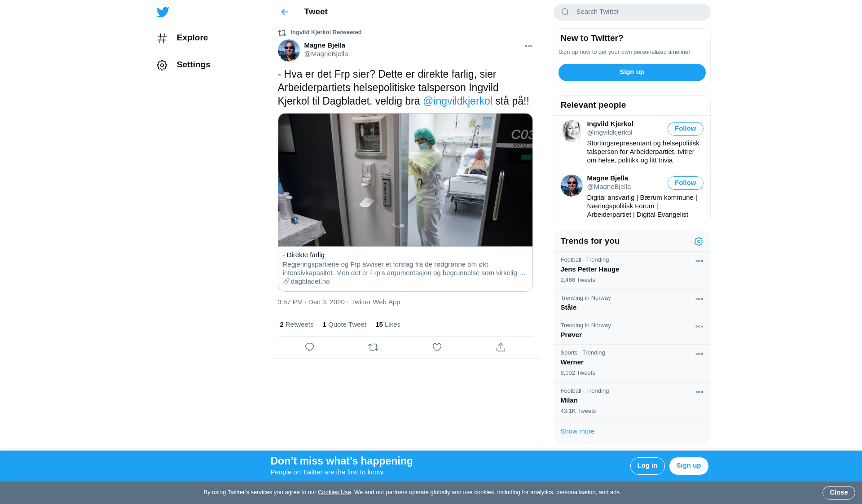This screenshot has height=504, width=862.
Task: Open the @ingvildkjerkol mention link
Action: click(x=457, y=101)
